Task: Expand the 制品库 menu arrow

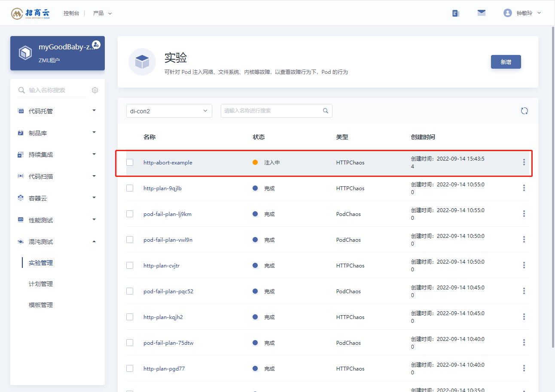Action: [94, 132]
